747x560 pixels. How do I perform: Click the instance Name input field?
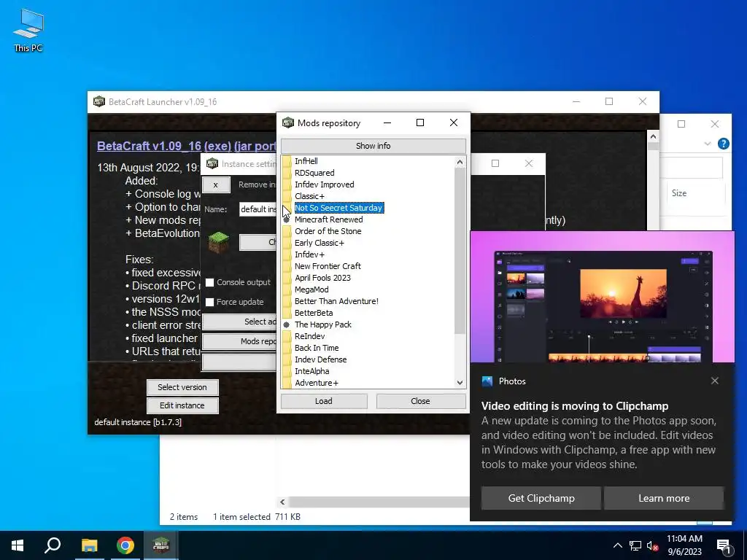click(x=258, y=209)
